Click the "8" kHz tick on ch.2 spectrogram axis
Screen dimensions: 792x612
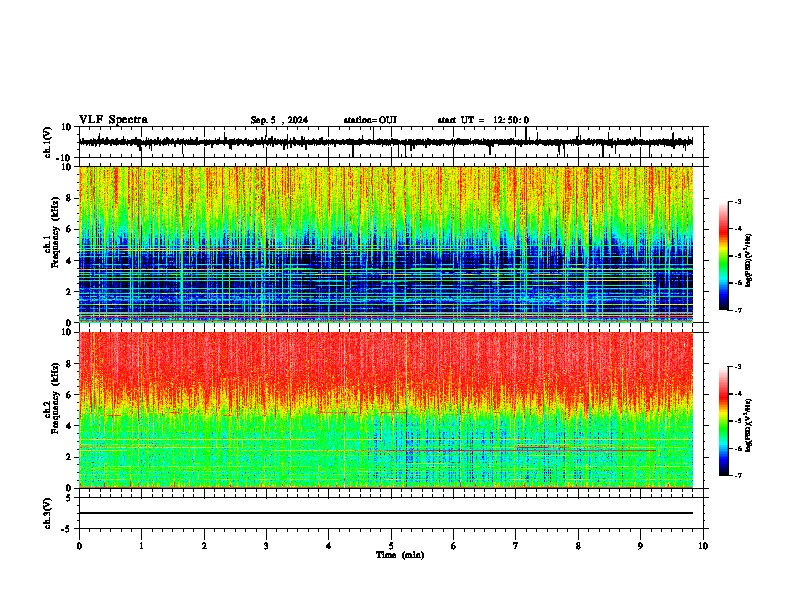pos(70,364)
